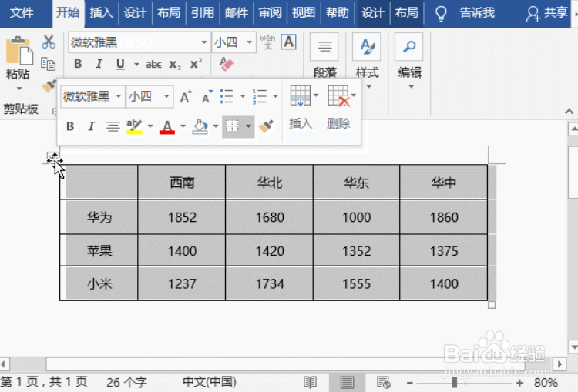
Task: Click Decrease Font Size in mini toolbar
Action: [207, 96]
